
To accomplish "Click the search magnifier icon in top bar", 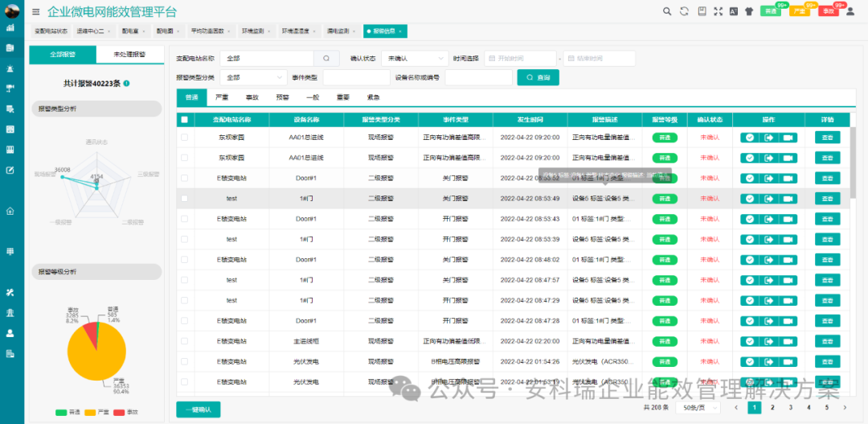I will pos(666,11).
